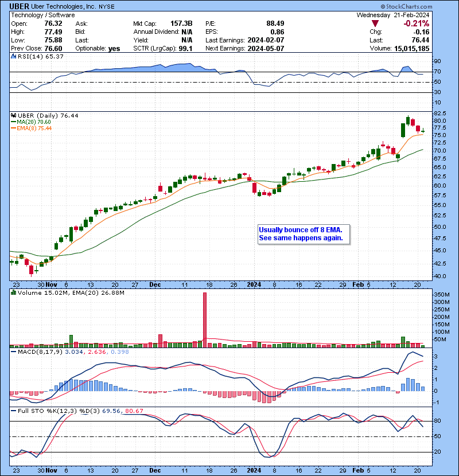Viewport: 459px width, 476px height.
Task: Click the Last Earnings date 2024-02-07
Action: tap(266, 40)
